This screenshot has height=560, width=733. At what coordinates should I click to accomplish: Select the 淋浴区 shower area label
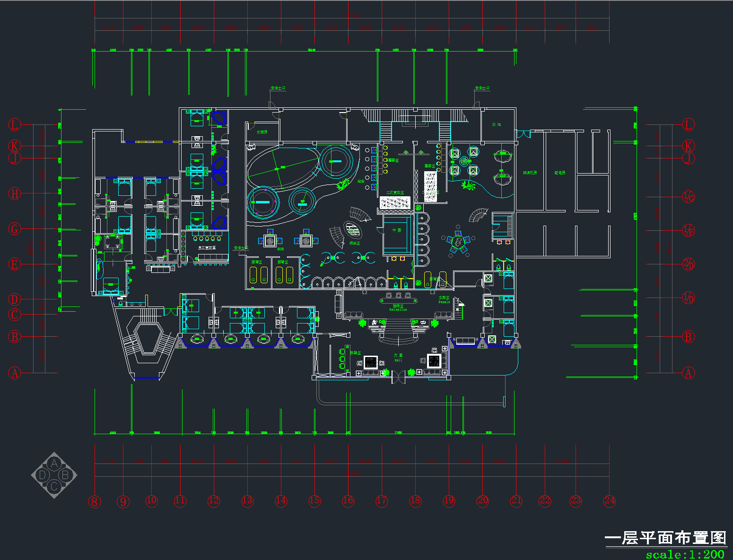[x=355, y=243]
